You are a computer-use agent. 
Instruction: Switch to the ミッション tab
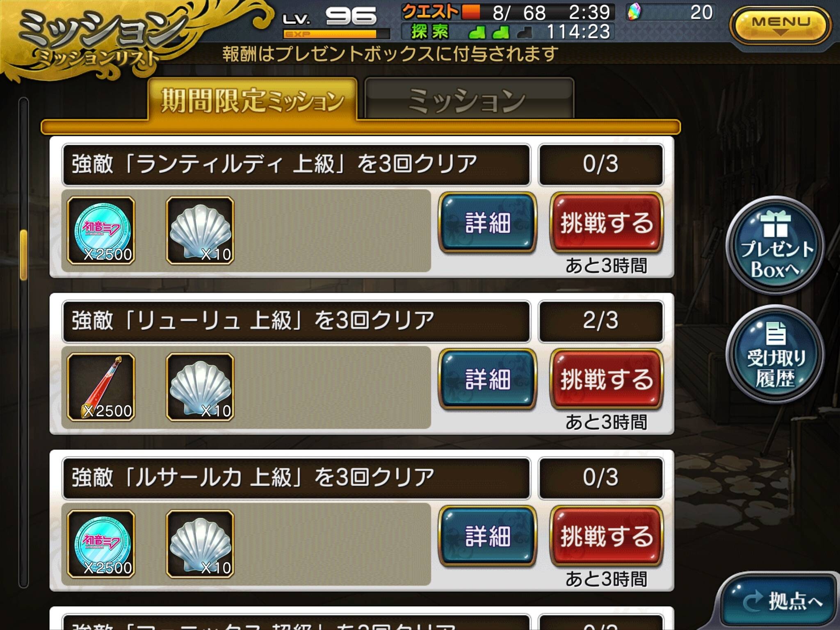tap(468, 100)
